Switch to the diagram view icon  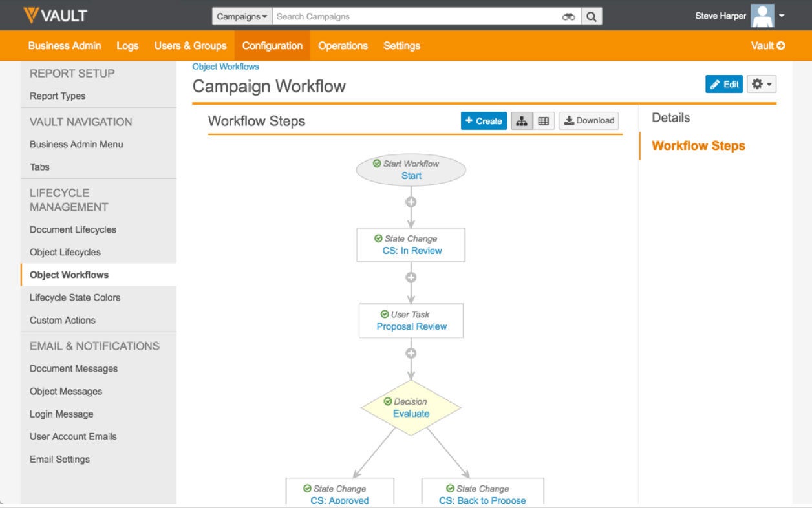click(x=522, y=121)
